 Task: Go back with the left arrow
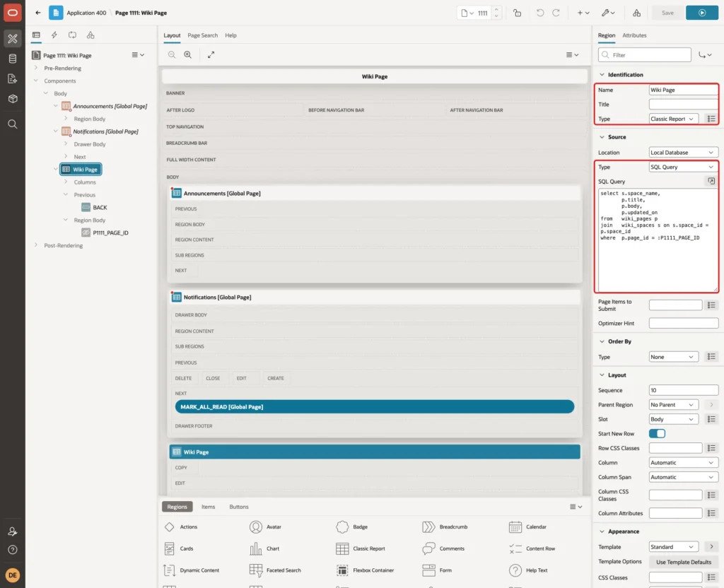click(x=38, y=13)
